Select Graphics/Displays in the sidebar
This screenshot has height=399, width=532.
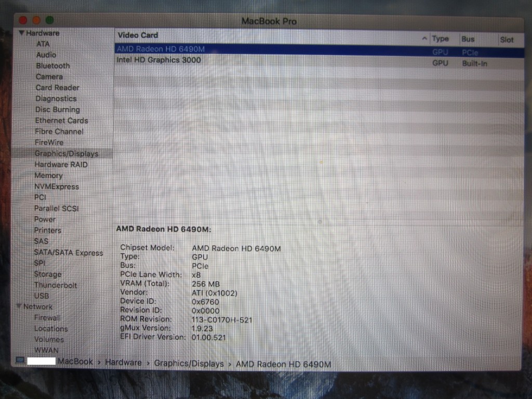(x=66, y=153)
